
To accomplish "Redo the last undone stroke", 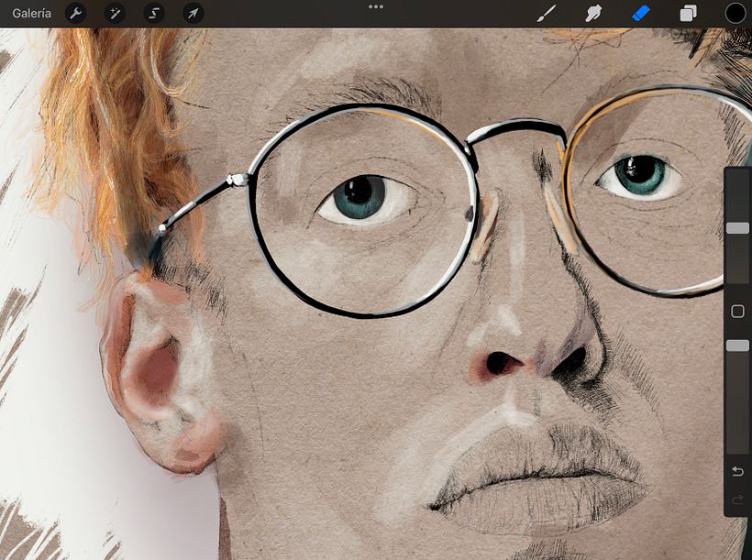I will pyautogui.click(x=735, y=500).
